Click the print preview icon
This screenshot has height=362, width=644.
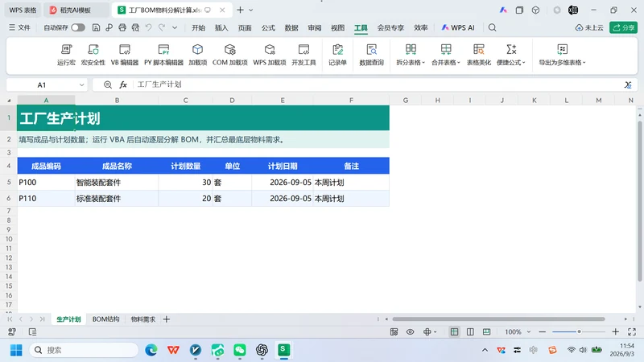click(135, 27)
